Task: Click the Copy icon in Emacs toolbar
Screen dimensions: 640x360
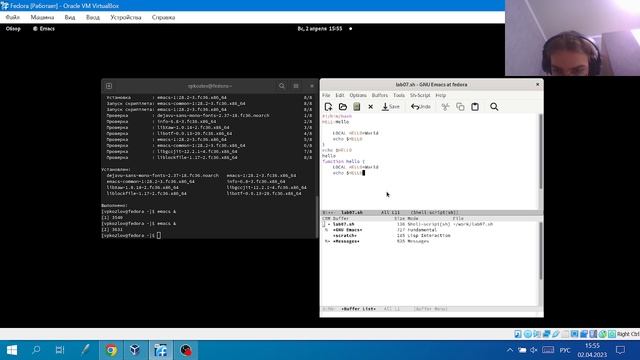Action: click(460, 107)
